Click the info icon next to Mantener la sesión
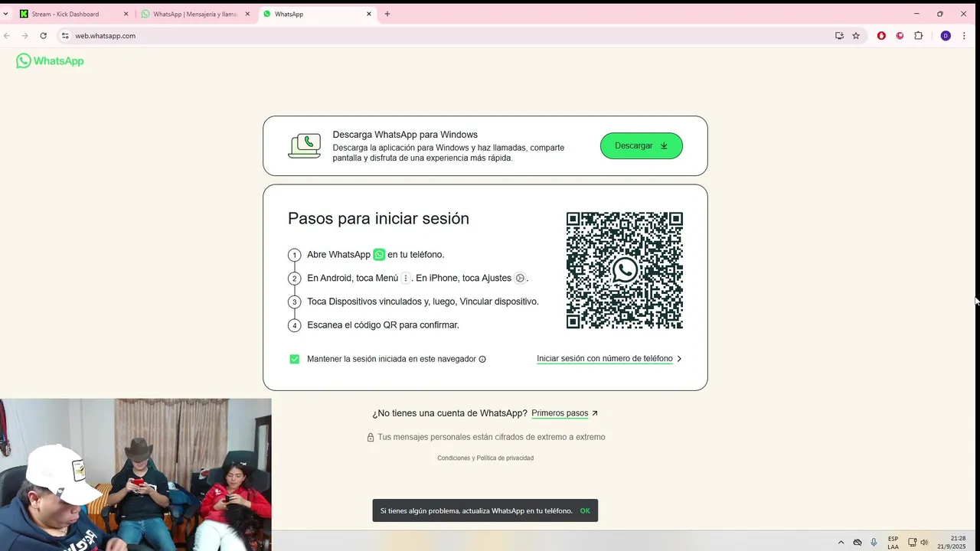Screen dimensions: 980x551 click(482, 359)
